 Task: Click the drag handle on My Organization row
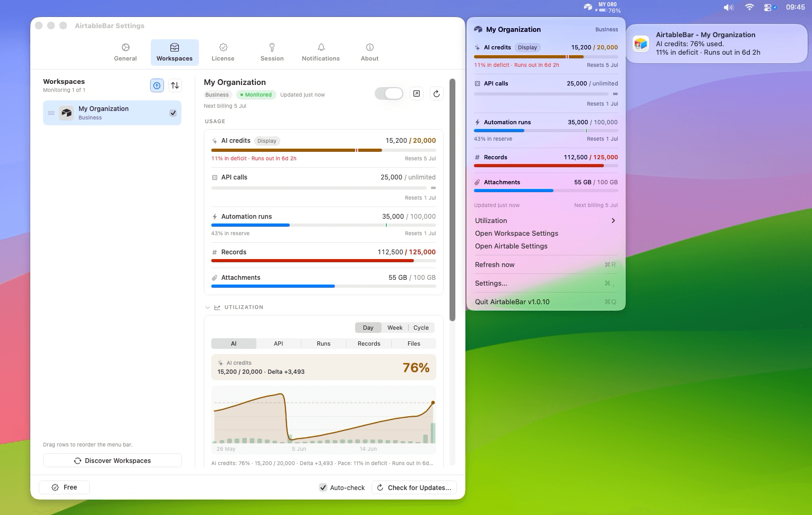pos(51,113)
